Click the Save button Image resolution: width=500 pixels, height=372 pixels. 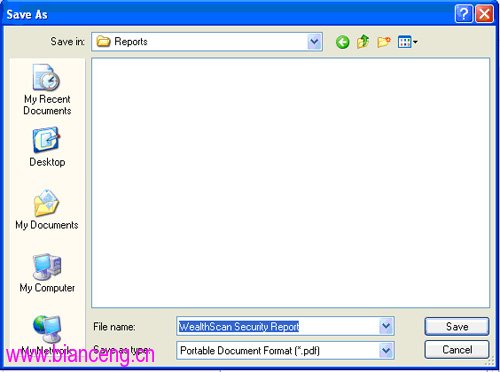click(457, 326)
